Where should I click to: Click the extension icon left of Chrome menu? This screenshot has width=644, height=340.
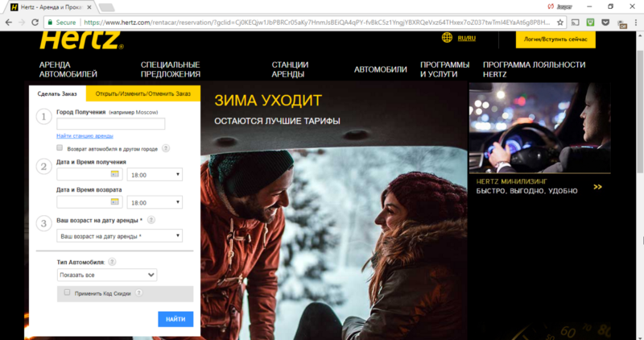pos(621,23)
